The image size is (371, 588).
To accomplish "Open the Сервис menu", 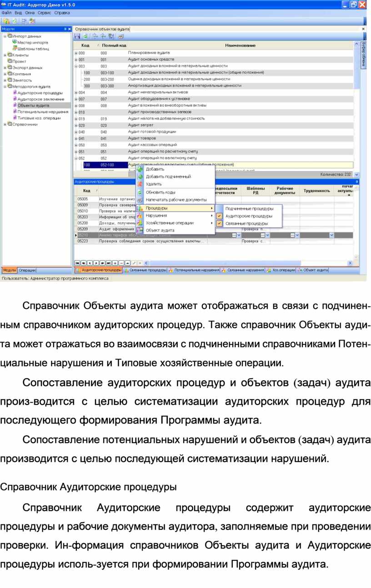I will (x=44, y=13).
